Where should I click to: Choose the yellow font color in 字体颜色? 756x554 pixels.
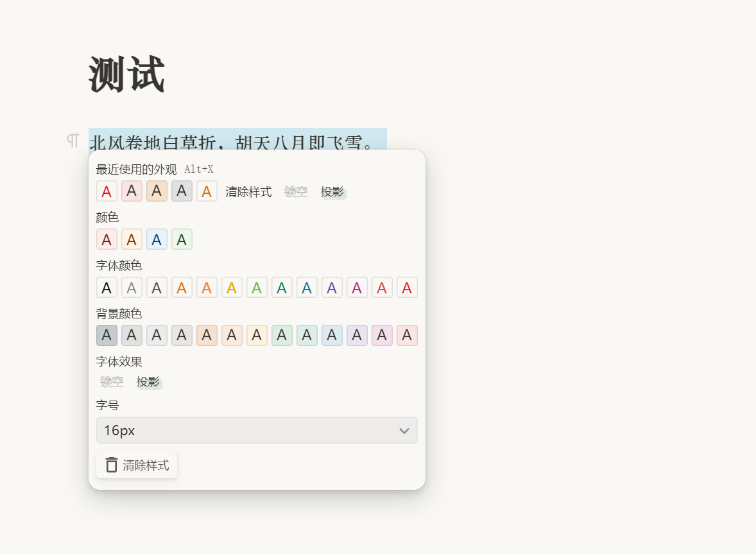click(232, 288)
